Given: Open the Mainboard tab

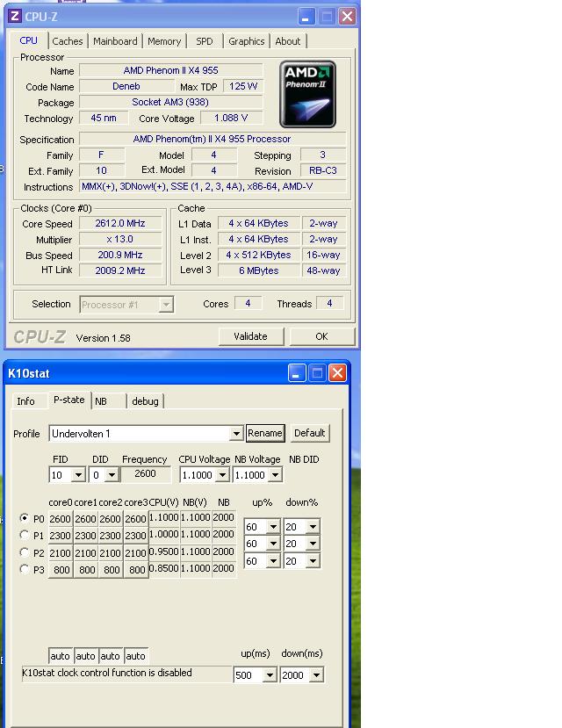Looking at the screenshot, I should pos(115,41).
